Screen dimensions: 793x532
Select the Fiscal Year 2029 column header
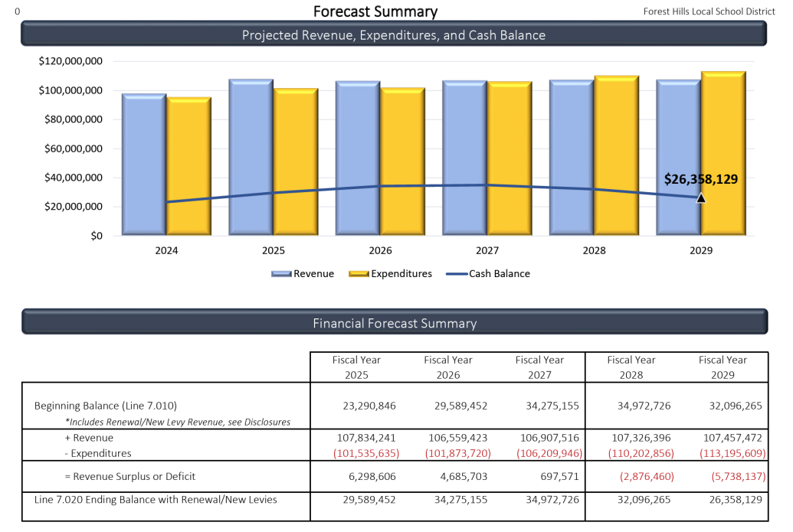[722, 366]
